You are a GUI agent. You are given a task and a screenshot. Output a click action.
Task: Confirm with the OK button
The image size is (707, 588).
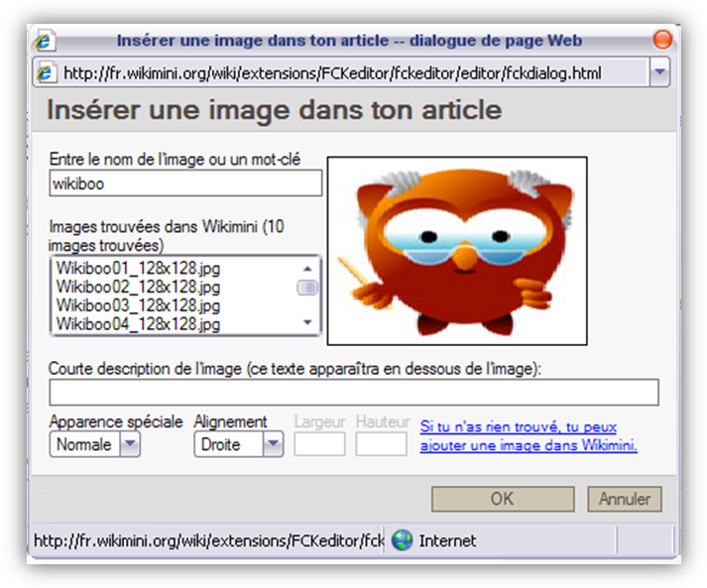503,499
